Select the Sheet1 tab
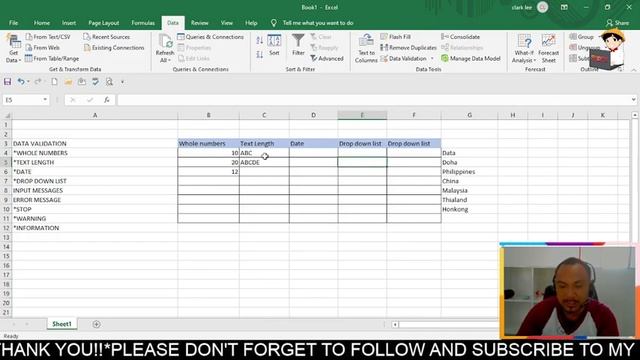 coord(62,324)
